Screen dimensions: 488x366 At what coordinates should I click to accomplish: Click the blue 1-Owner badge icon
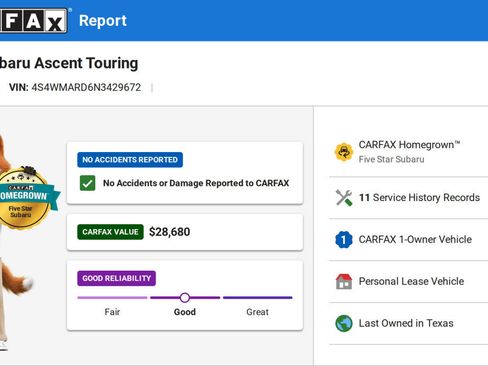pos(344,239)
